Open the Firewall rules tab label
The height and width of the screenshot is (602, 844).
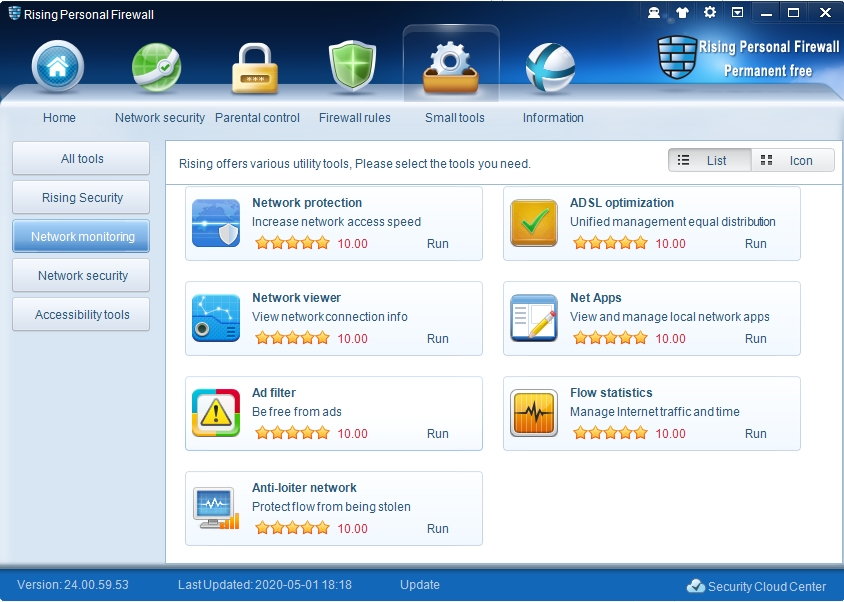[355, 117]
